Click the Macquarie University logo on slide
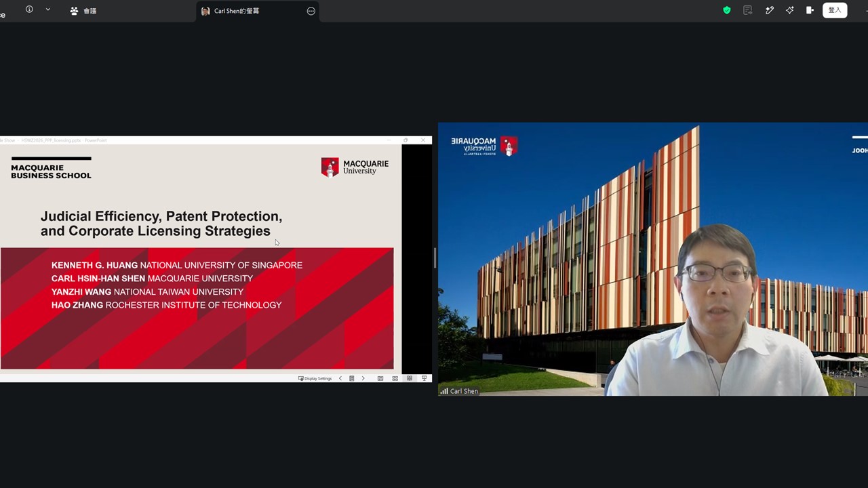The width and height of the screenshot is (868, 488). coord(355,167)
